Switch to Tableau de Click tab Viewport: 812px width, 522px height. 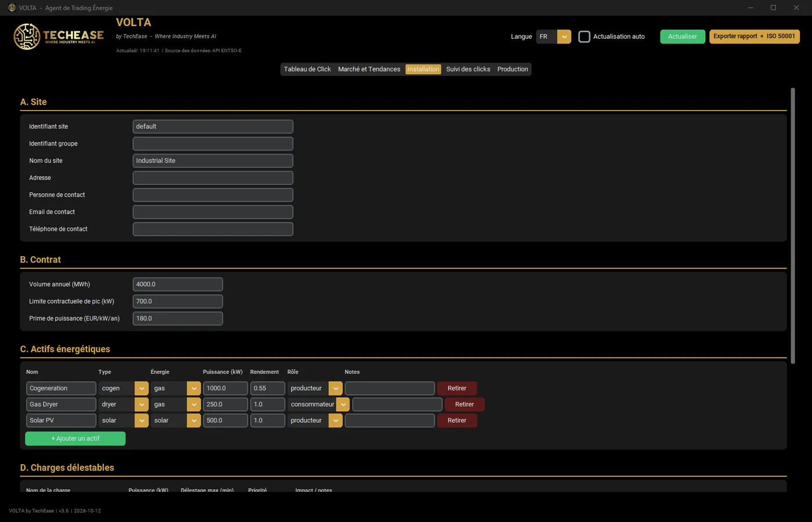(x=307, y=69)
